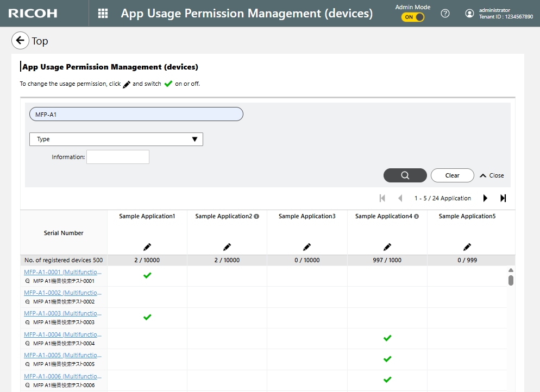This screenshot has width=540, height=392.
Task: Toggle Sample Application4 checkmark for MFP-A1-0004
Action: 387,338
